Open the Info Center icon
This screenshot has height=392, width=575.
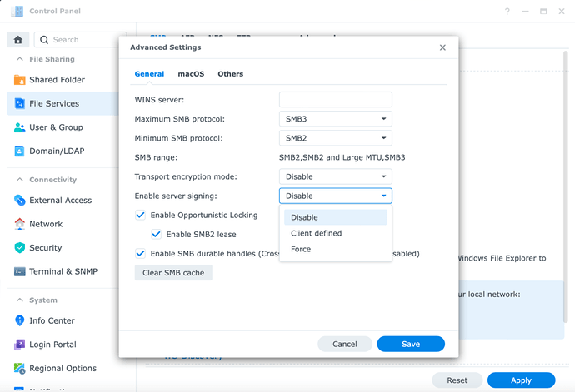(19, 320)
